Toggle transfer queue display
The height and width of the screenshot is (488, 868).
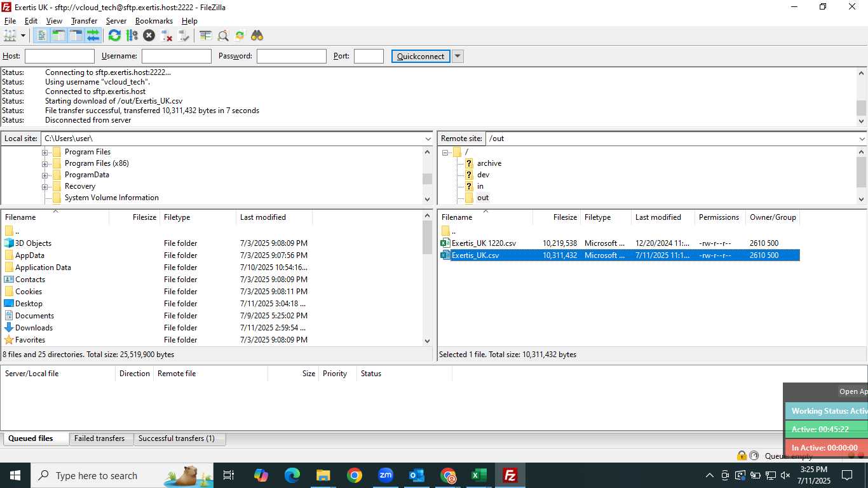[x=93, y=36]
